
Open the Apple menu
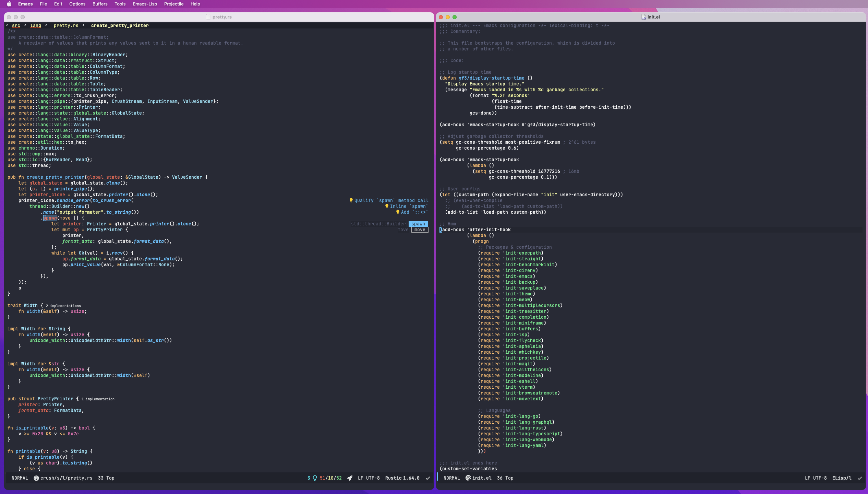click(x=9, y=4)
